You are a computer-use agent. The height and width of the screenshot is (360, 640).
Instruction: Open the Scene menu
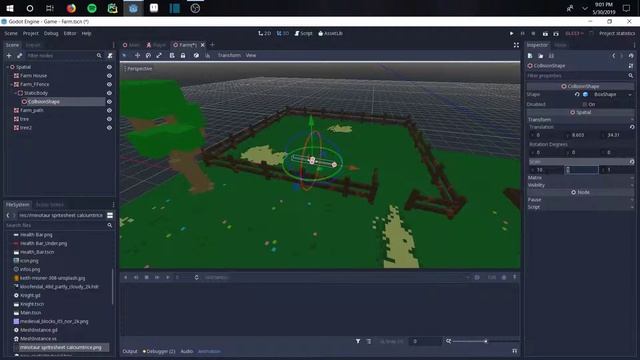click(11, 33)
